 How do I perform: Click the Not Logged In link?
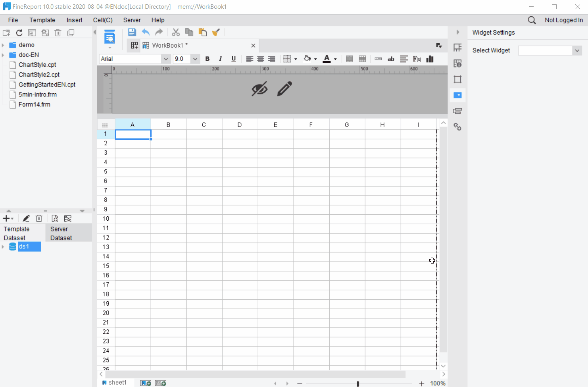point(563,20)
